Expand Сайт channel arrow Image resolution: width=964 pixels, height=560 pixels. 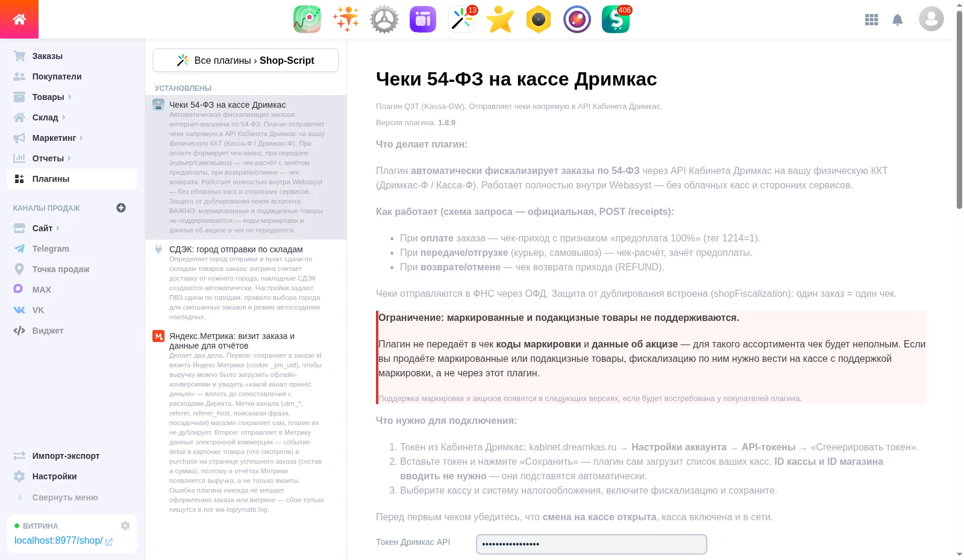click(x=58, y=228)
